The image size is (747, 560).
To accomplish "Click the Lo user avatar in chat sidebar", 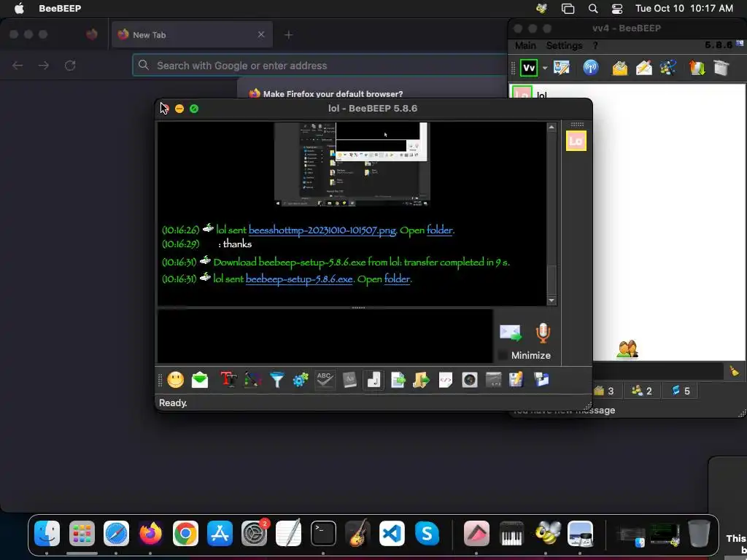I will click(576, 141).
